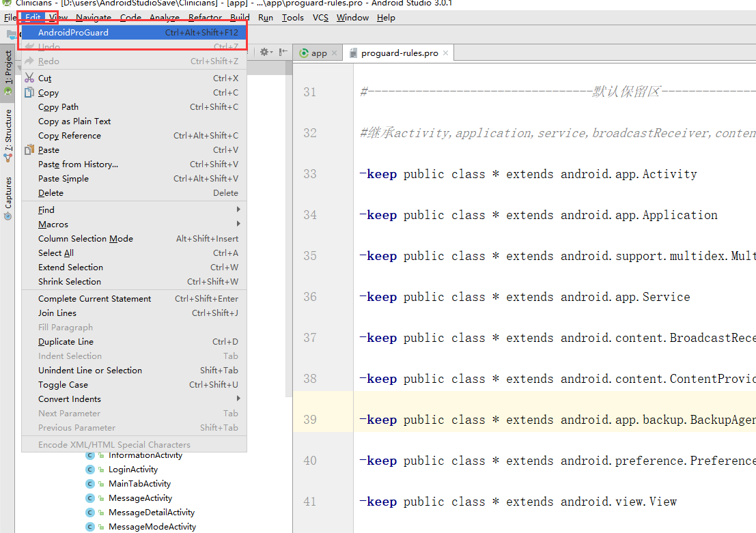
Task: Open the Window menu
Action: pyautogui.click(x=352, y=18)
